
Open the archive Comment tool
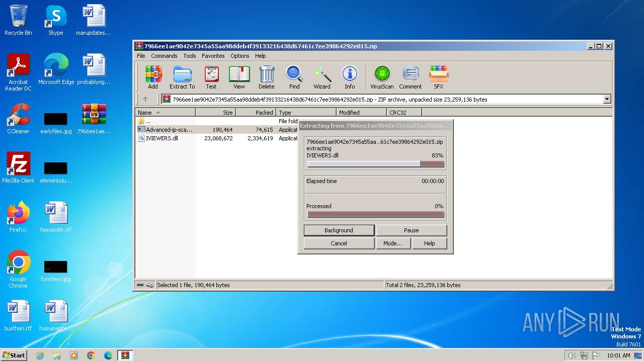411,77
